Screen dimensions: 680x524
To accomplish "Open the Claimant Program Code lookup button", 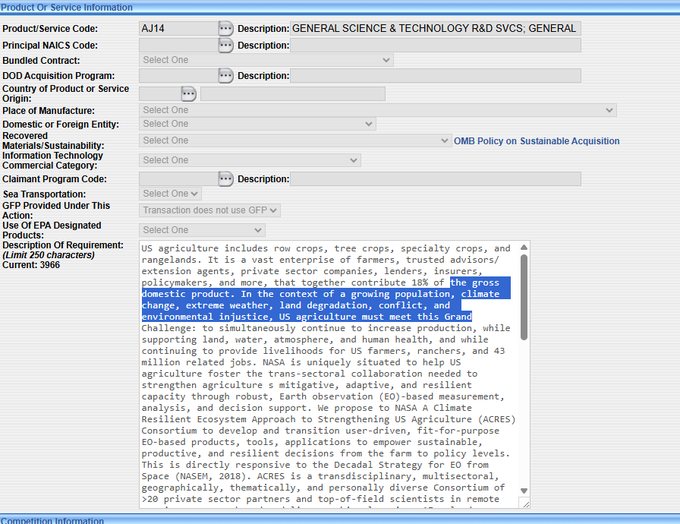I will point(226,179).
